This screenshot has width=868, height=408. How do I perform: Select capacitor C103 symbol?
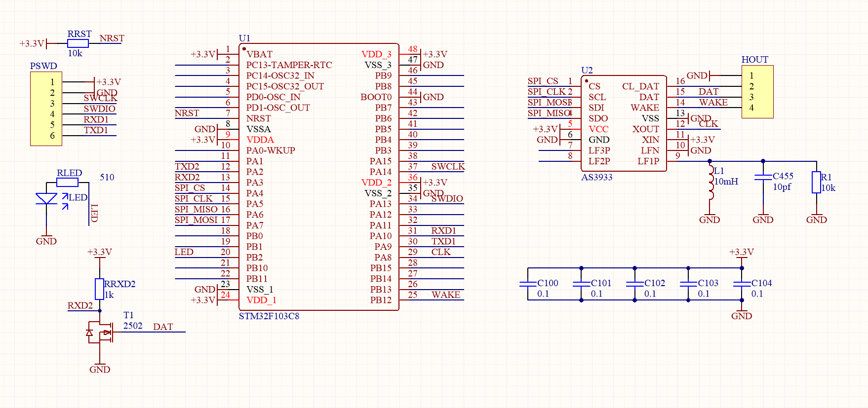[688, 284]
